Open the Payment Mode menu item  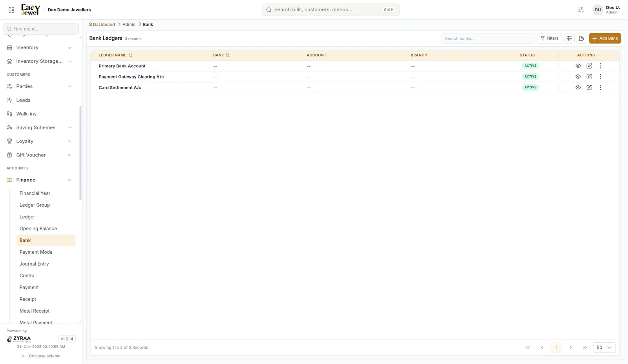(x=46, y=252)
